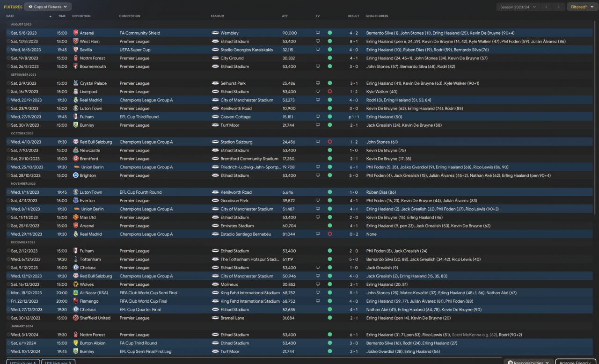Click the TV icon on the Arsenal Community Shield row
Viewport: 599px width, 364px height.
[x=318, y=33]
